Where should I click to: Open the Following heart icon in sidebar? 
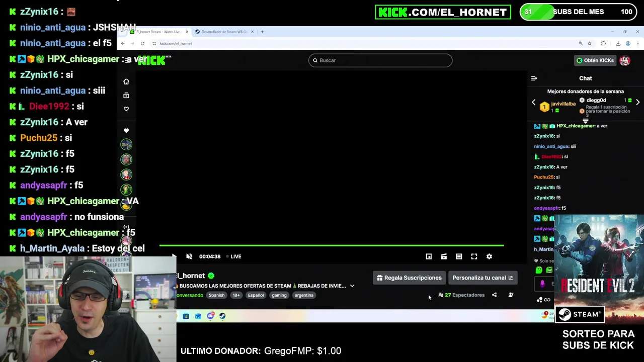tap(126, 109)
